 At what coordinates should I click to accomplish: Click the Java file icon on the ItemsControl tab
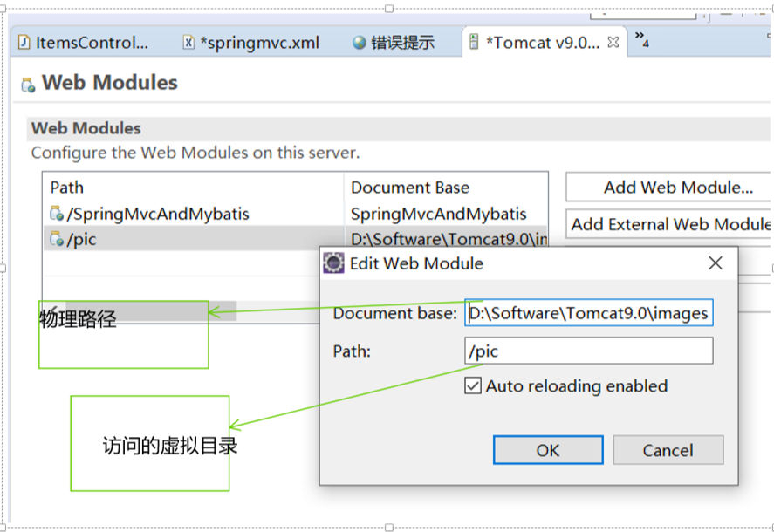pyautogui.click(x=24, y=43)
